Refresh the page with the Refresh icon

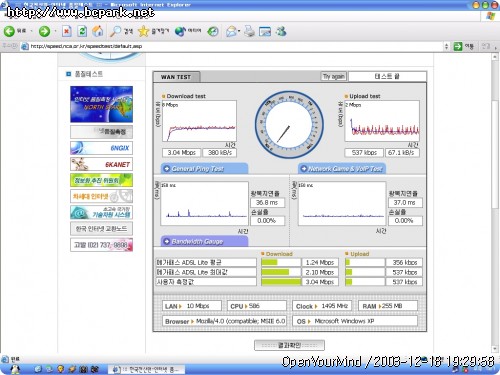point(82,31)
